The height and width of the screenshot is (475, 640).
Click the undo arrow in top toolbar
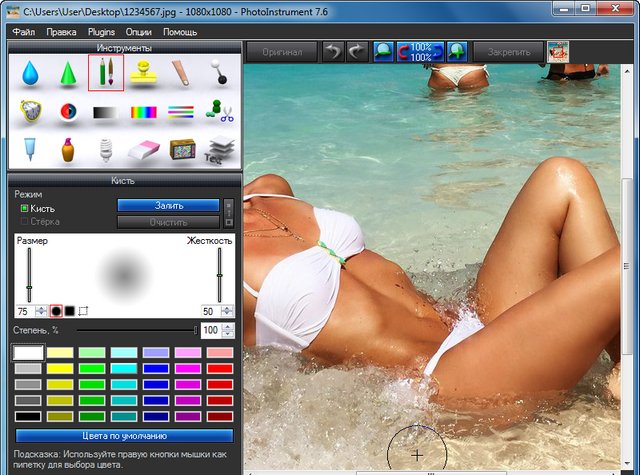click(x=333, y=51)
